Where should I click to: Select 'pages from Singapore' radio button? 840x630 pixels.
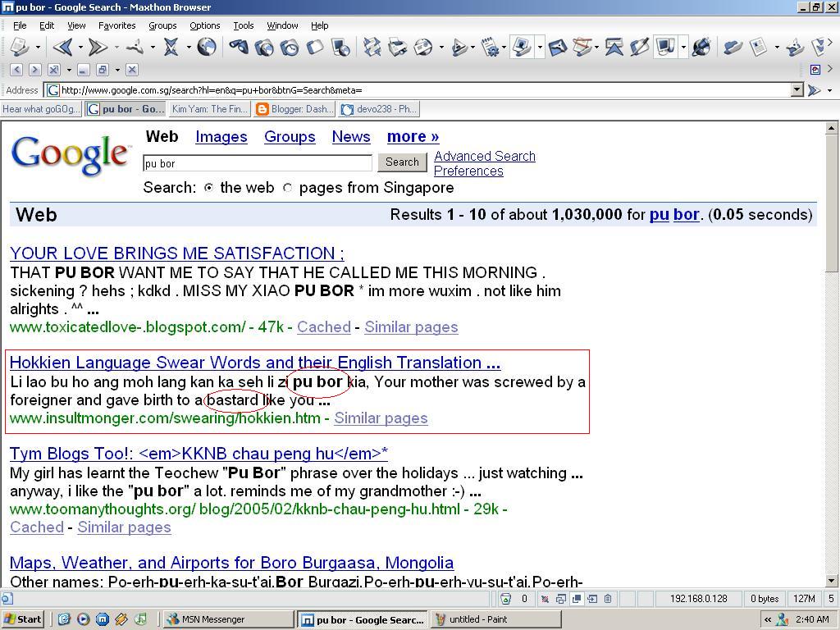pyautogui.click(x=288, y=188)
